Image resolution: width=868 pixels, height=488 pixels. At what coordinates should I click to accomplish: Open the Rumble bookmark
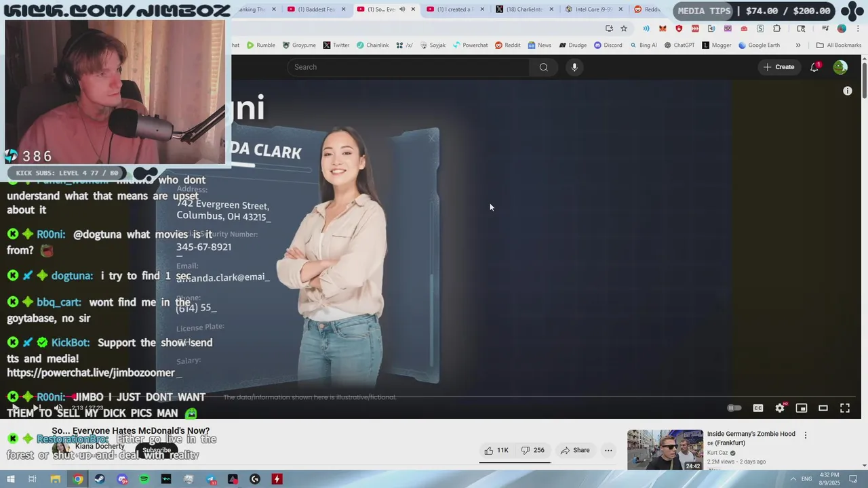(x=261, y=45)
